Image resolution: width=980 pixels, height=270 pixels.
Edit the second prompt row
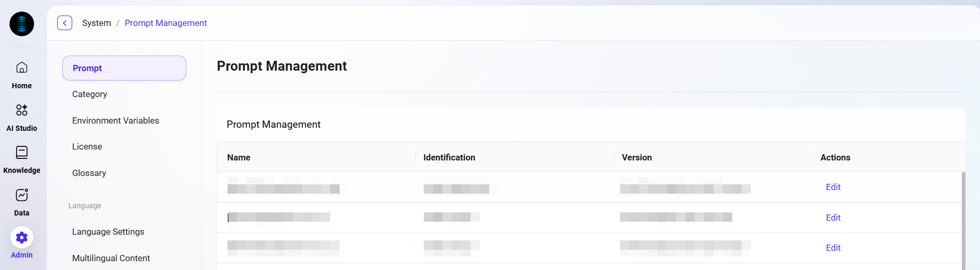coord(833,218)
